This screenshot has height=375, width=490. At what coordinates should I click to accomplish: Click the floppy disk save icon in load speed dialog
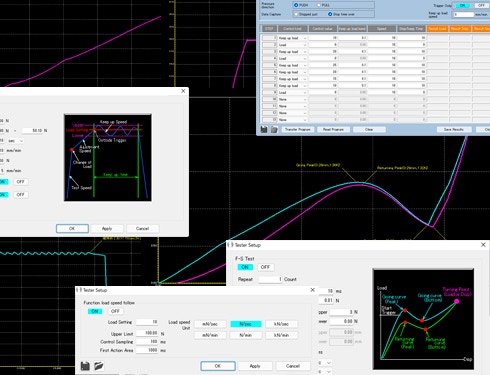coord(85,366)
